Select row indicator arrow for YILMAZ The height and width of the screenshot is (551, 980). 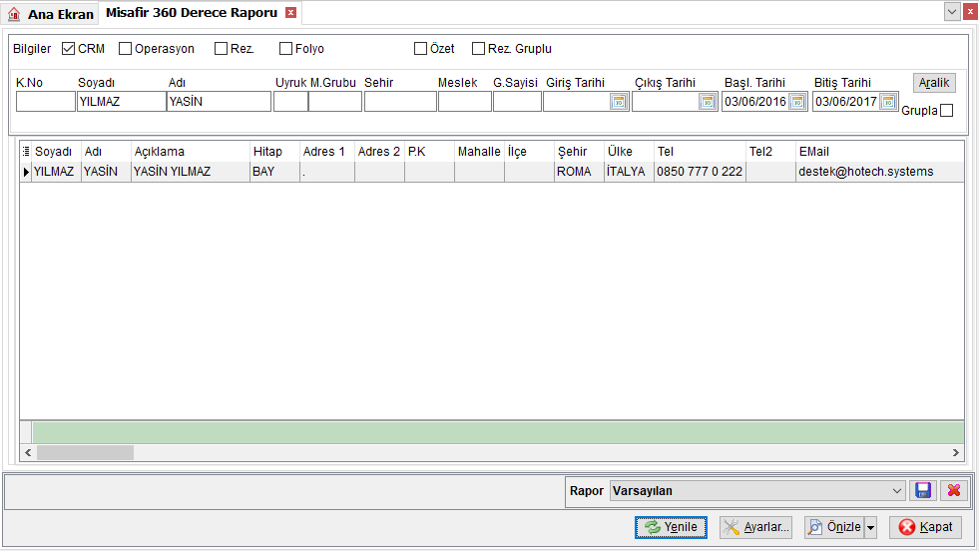click(26, 172)
